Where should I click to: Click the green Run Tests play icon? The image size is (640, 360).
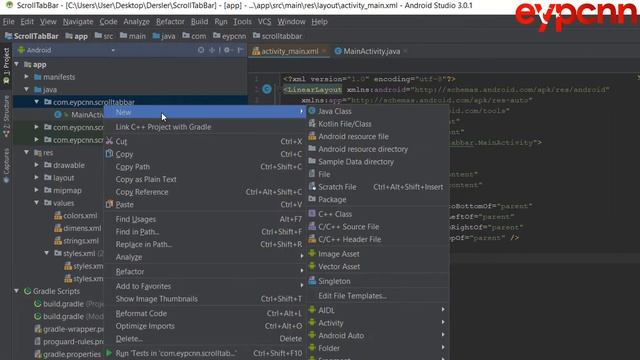pyautogui.click(x=109, y=353)
